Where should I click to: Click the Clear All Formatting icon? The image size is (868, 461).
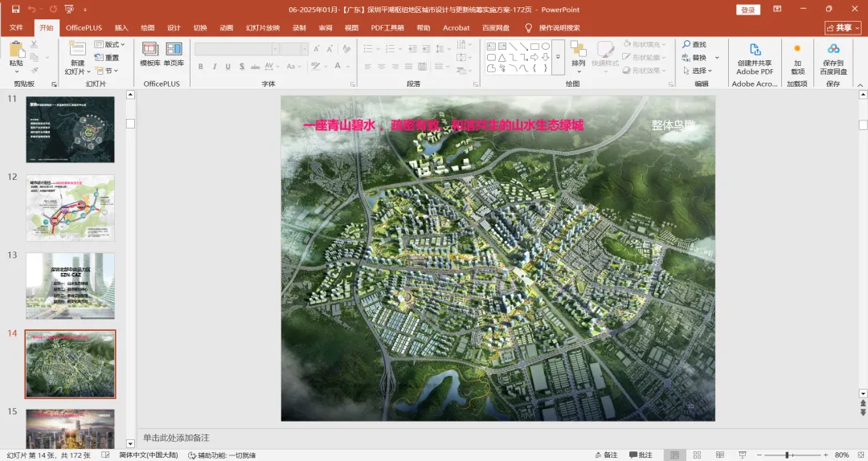pyautogui.click(x=346, y=49)
